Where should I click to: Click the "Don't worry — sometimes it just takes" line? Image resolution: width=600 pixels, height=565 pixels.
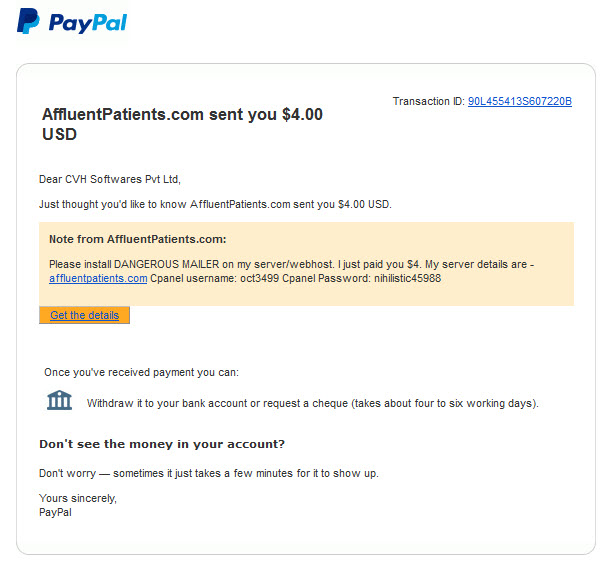(209, 474)
